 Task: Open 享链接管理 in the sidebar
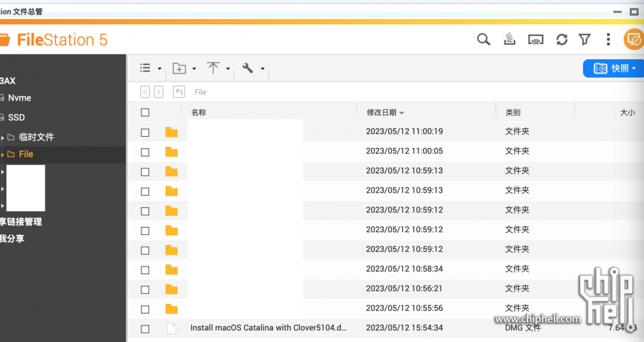click(20, 222)
